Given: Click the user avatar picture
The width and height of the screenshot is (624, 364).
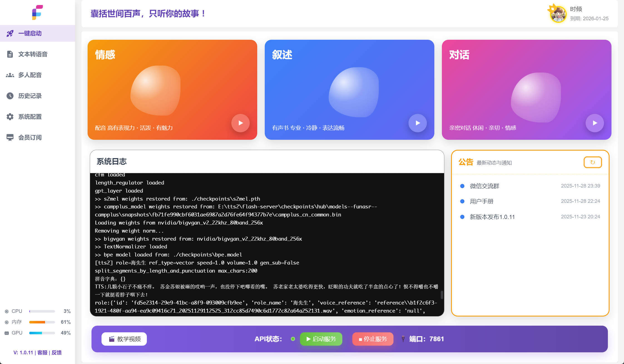Looking at the screenshot, I should click(x=558, y=14).
